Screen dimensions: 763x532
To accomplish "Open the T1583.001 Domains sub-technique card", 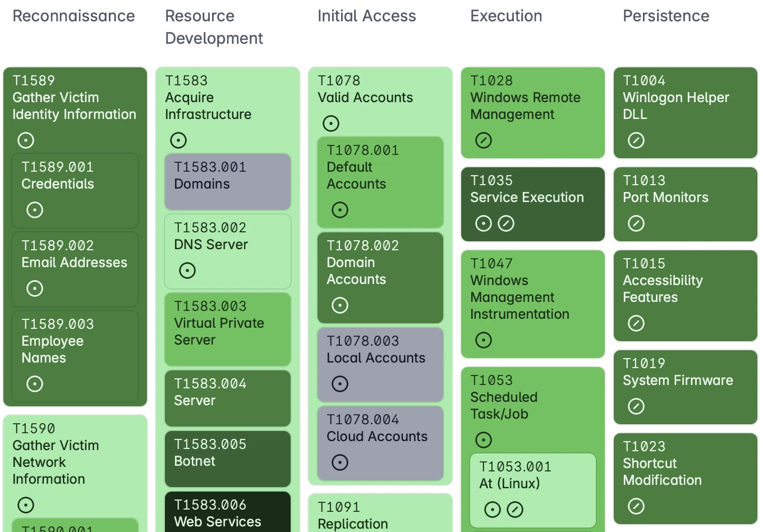I will [228, 182].
